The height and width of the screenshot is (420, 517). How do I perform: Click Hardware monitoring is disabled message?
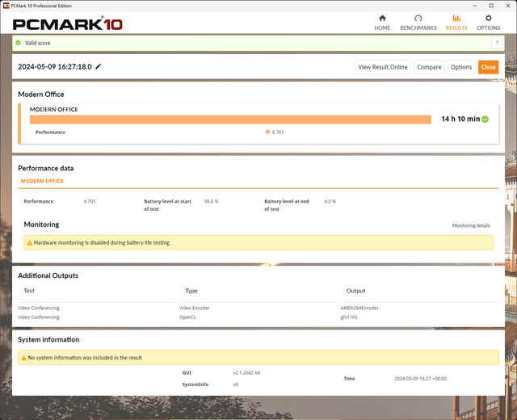click(x=102, y=242)
